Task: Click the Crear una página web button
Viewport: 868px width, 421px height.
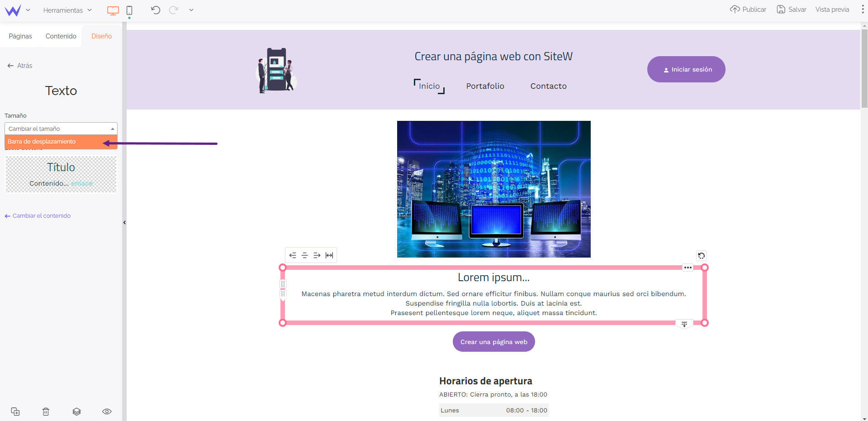Action: pos(494,342)
